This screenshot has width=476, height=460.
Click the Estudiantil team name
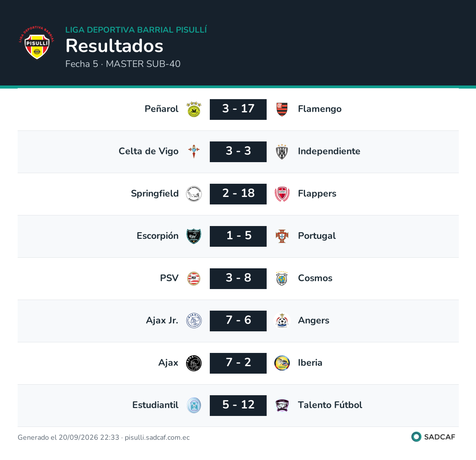coord(156,405)
